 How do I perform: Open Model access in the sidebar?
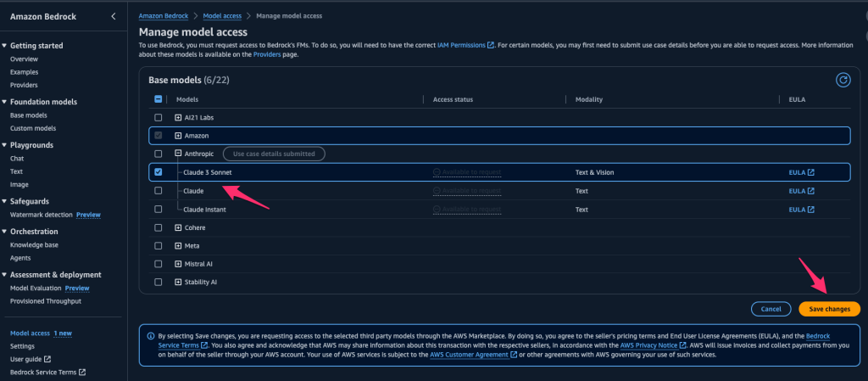coord(30,333)
